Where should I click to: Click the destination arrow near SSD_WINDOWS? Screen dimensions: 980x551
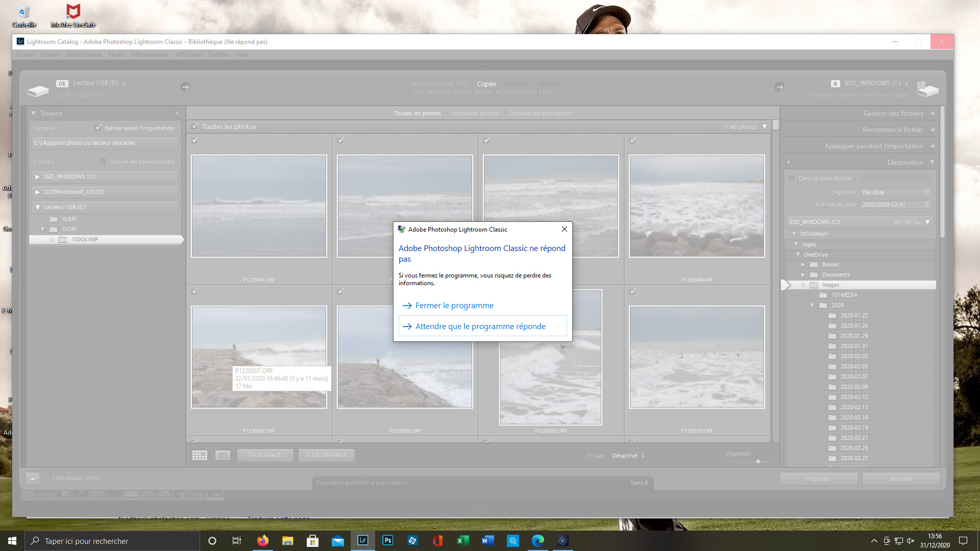(779, 87)
